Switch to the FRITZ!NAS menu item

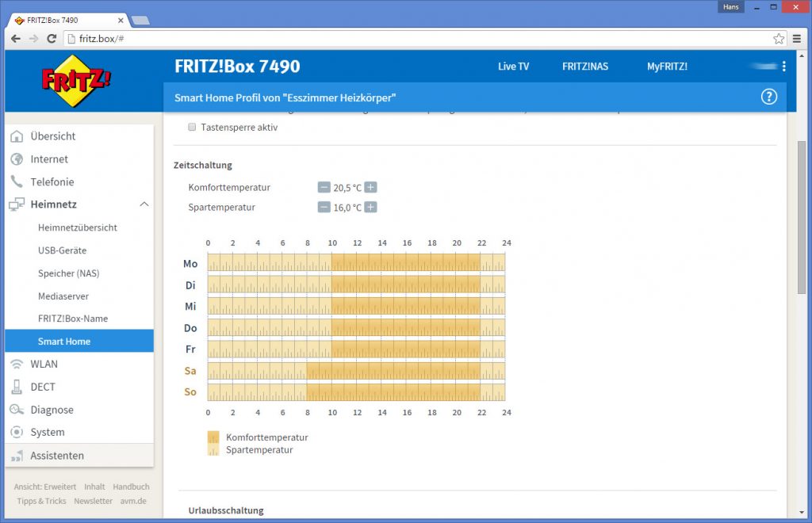[585, 67]
